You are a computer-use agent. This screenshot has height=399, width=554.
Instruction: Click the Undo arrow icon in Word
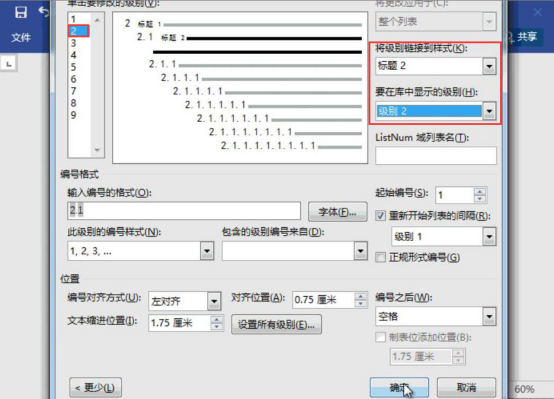[44, 12]
